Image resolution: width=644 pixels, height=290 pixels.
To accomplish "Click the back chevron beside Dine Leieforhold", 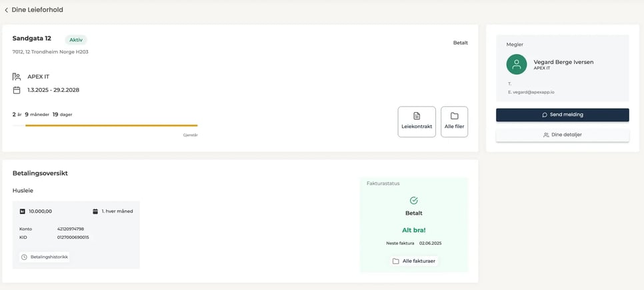I will pos(7,10).
